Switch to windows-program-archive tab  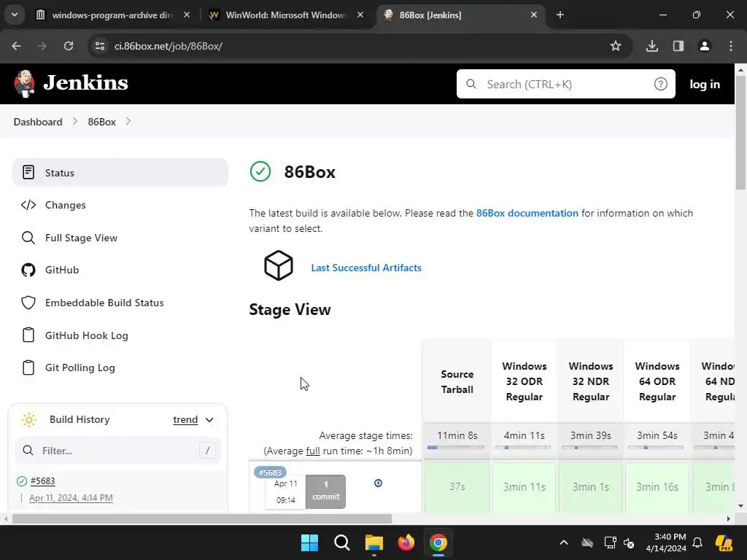(112, 15)
